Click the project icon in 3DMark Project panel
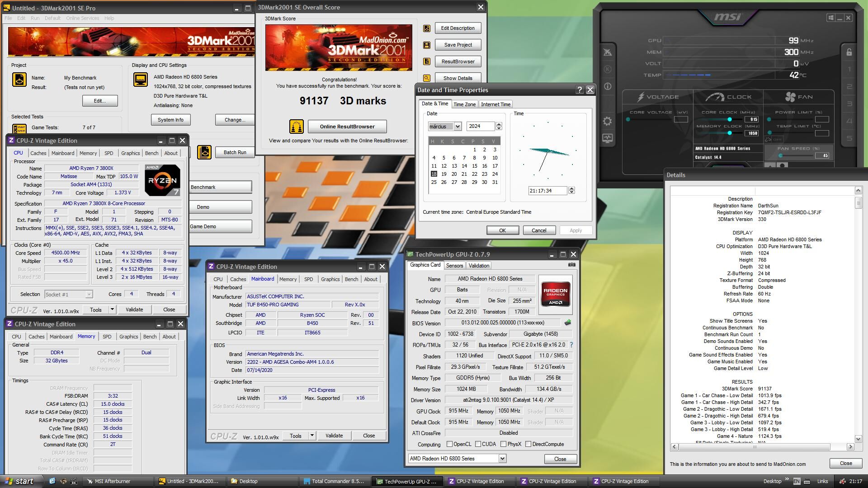Image resolution: width=868 pixels, height=488 pixels. [19, 80]
